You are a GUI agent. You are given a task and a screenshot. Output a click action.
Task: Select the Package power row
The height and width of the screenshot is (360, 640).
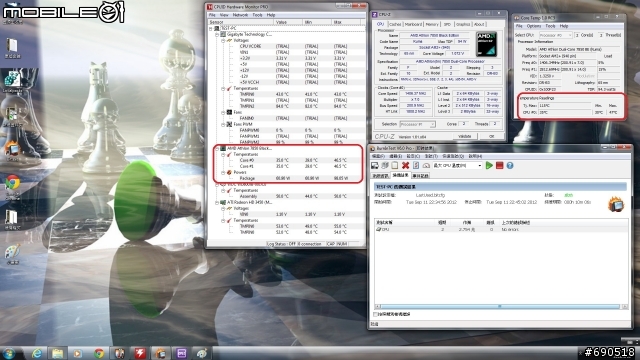[x=287, y=178]
